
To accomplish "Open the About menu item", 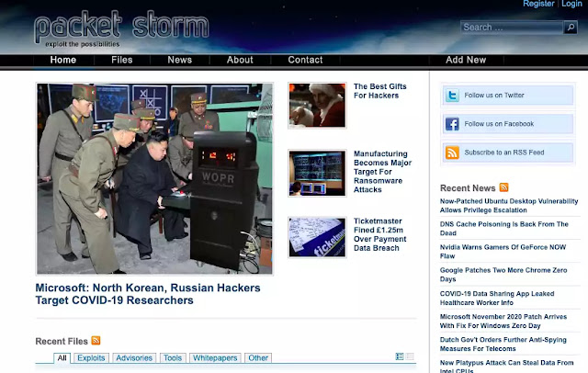I will (x=240, y=60).
